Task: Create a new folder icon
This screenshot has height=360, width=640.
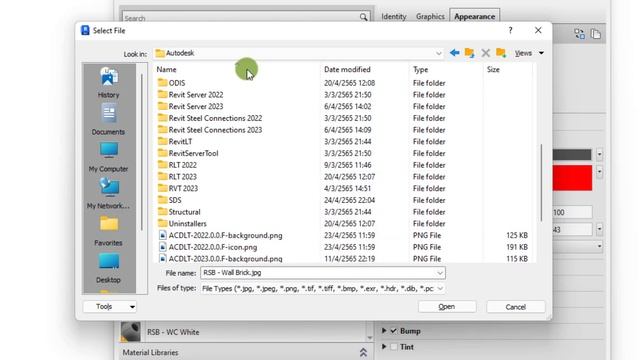Action: pyautogui.click(x=501, y=53)
